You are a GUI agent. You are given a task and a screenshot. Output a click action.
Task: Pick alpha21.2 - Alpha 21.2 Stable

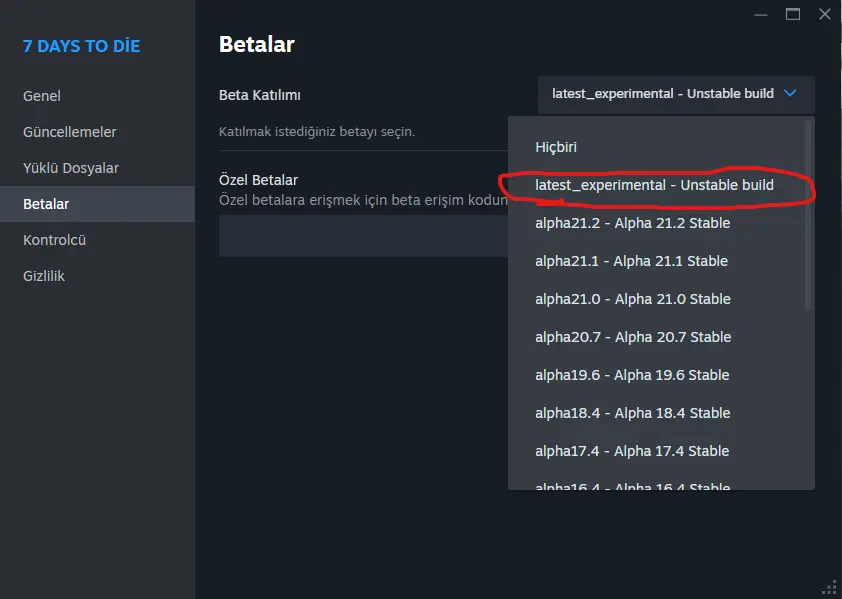(x=656, y=223)
